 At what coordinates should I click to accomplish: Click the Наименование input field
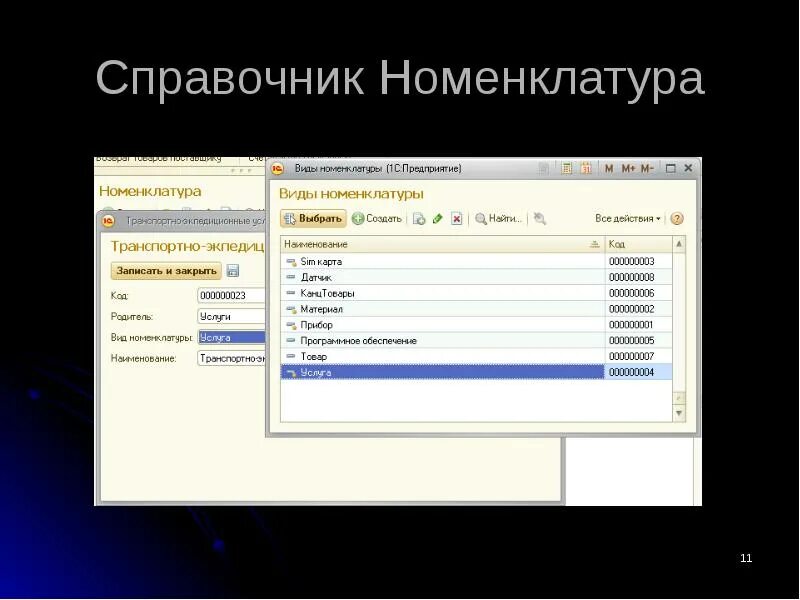[x=232, y=358]
